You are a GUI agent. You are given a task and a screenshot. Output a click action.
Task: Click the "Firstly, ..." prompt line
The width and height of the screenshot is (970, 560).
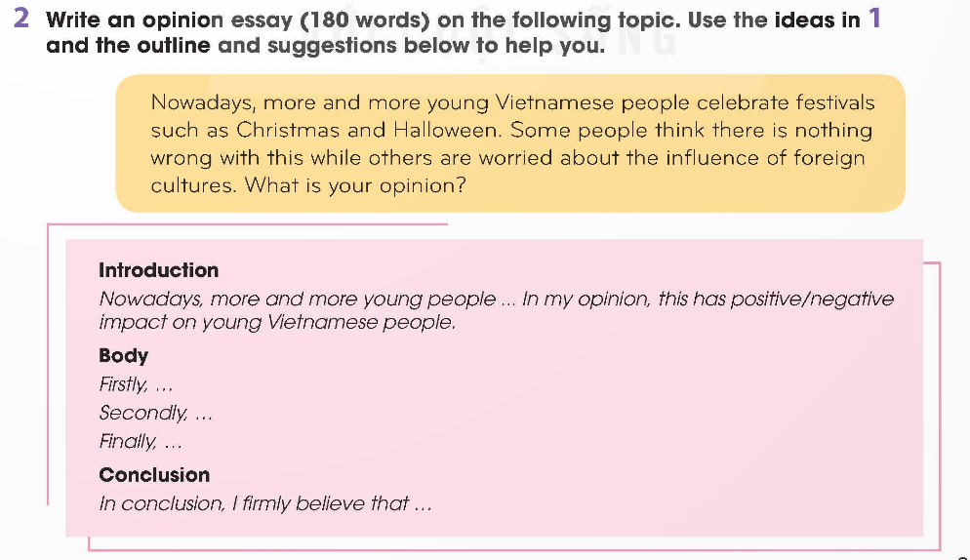pyautogui.click(x=136, y=384)
